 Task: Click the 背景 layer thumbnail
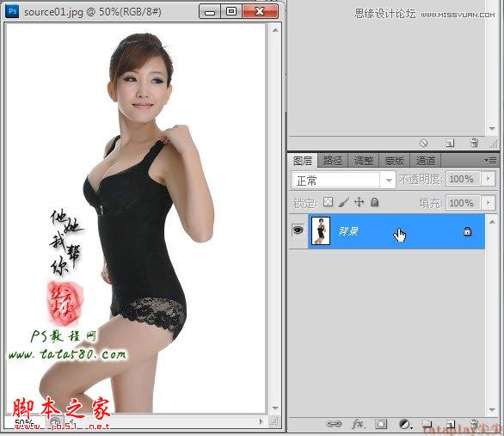[321, 231]
